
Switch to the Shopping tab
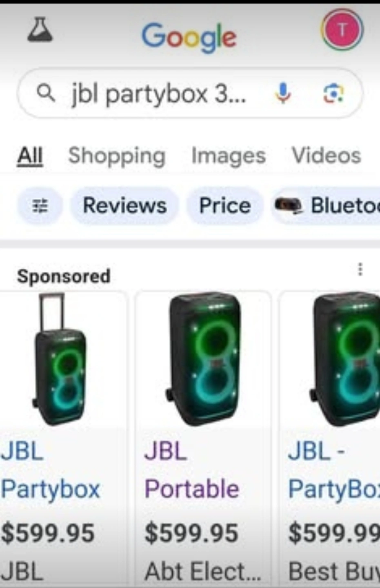click(x=117, y=156)
